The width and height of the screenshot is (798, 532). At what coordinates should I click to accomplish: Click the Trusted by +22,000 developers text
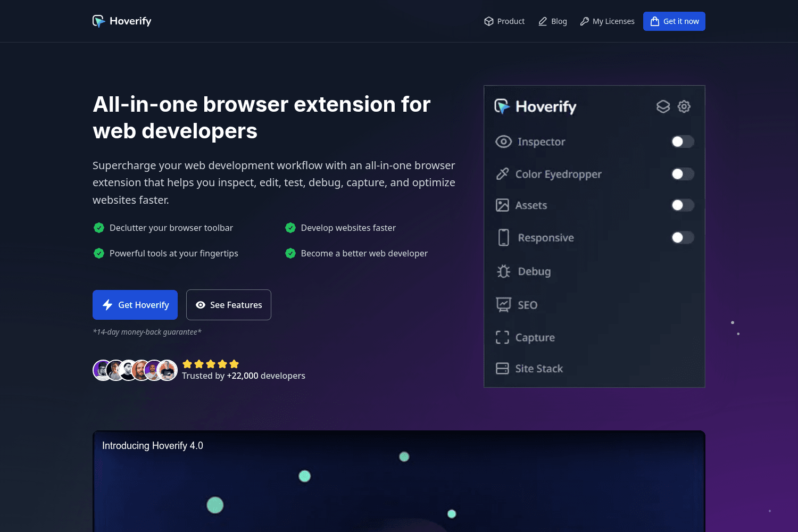pos(244,376)
